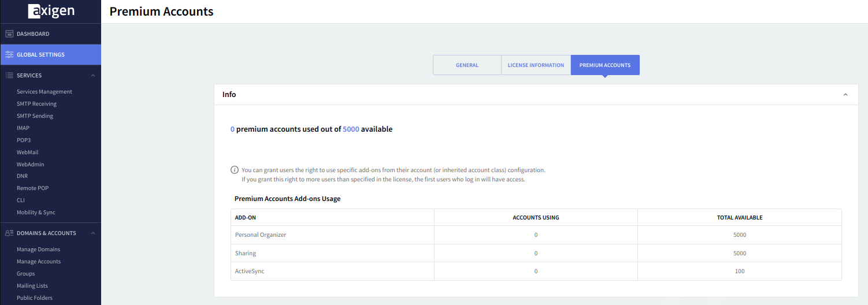Image resolution: width=868 pixels, height=305 pixels.
Task: Open the Manage Accounts page
Action: click(x=39, y=262)
